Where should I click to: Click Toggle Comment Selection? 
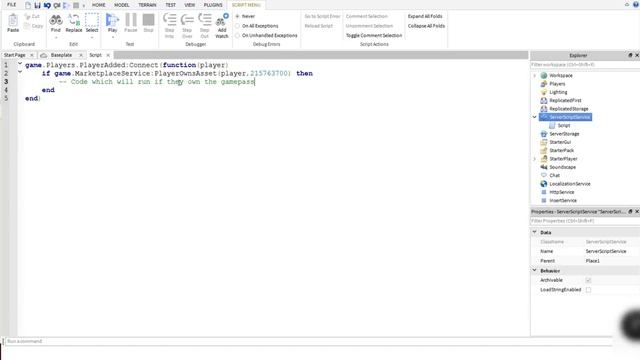374,36
